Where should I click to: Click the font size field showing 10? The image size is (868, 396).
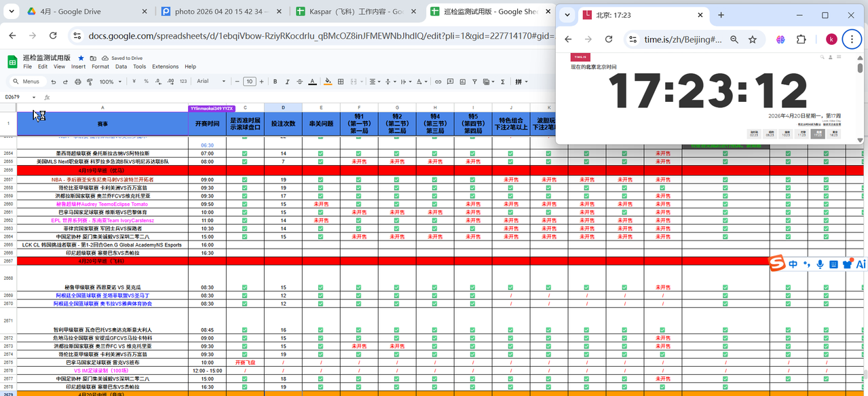pyautogui.click(x=249, y=82)
